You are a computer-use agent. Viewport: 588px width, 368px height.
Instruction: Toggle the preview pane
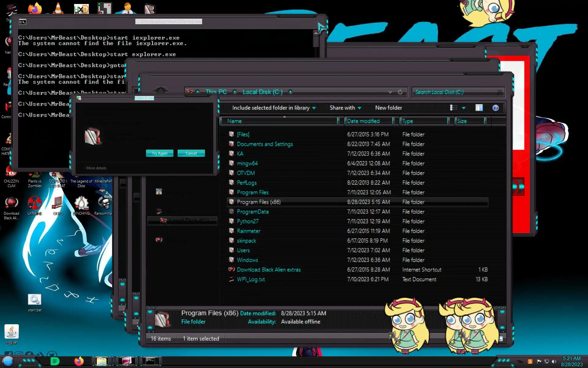(x=479, y=108)
